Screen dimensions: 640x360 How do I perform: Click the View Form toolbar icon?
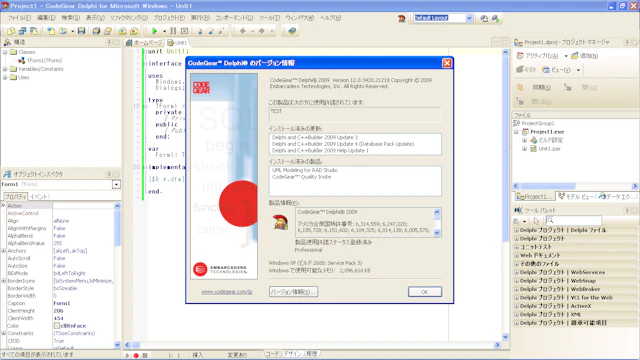click(22, 31)
